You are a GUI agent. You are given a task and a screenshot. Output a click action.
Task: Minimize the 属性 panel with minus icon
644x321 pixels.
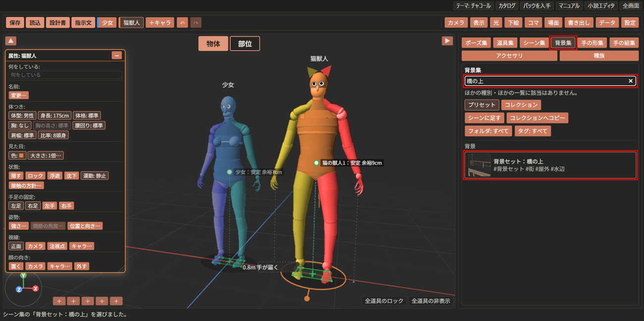(x=117, y=56)
